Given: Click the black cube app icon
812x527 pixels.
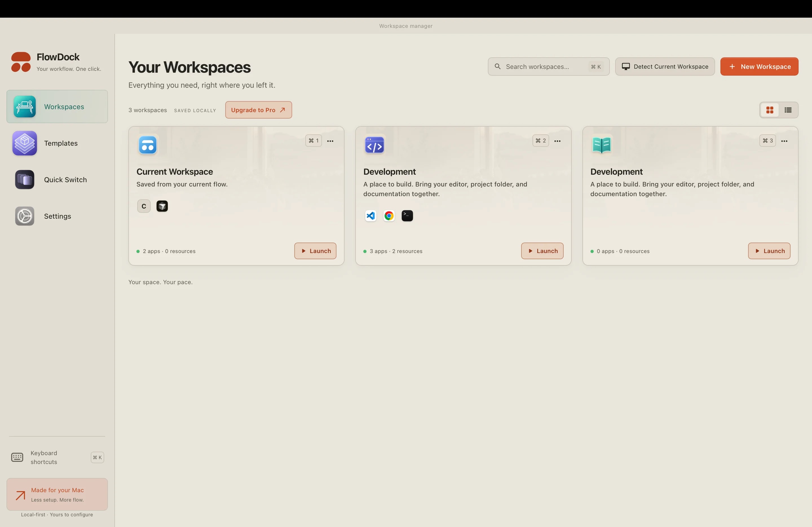Looking at the screenshot, I should point(162,206).
